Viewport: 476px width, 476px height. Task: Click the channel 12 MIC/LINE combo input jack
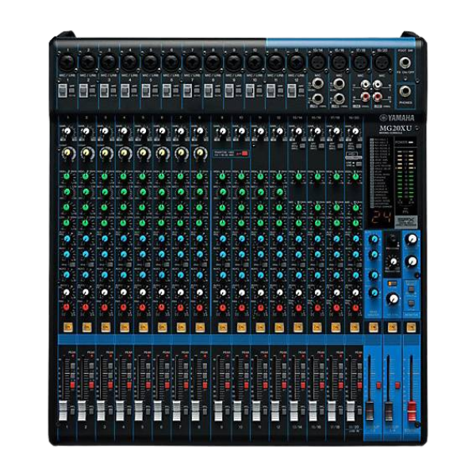(x=297, y=62)
